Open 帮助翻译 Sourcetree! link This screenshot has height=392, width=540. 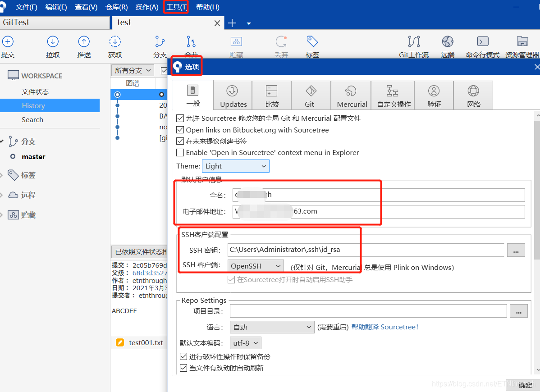click(x=384, y=327)
